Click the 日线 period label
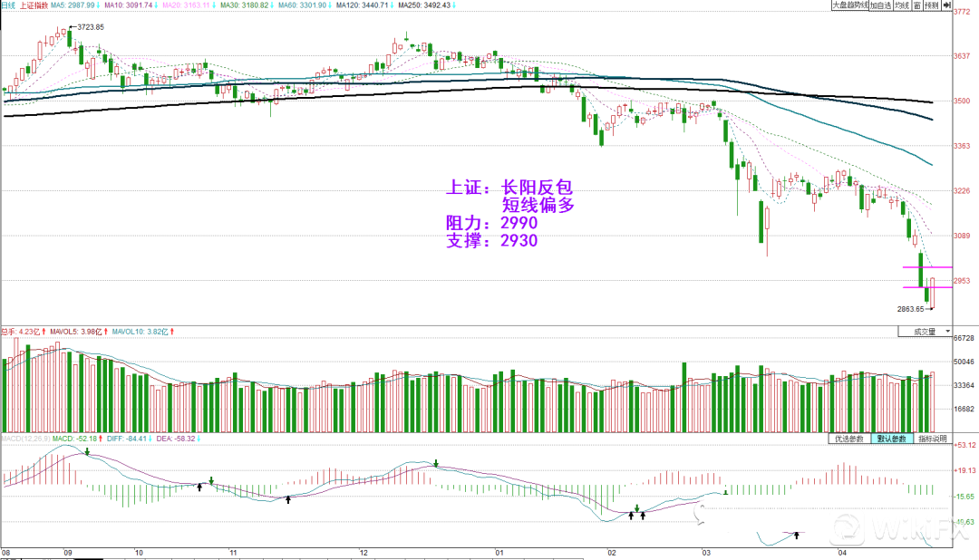 [8, 5]
